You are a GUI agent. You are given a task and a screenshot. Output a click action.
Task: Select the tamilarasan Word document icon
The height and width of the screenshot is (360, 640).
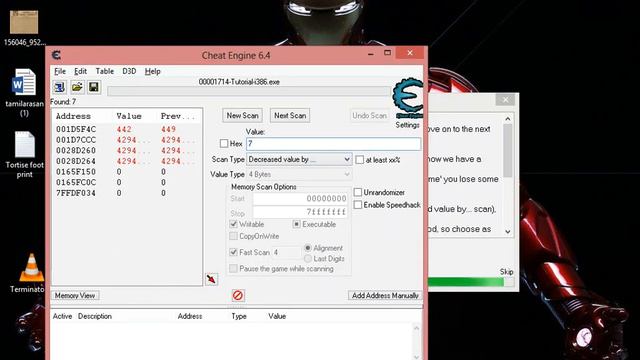click(24, 93)
